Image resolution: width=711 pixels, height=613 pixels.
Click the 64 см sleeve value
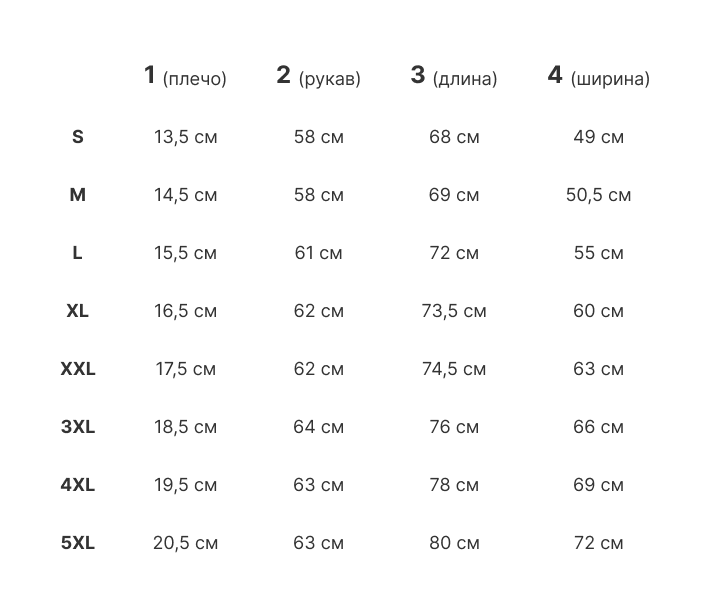tap(318, 427)
